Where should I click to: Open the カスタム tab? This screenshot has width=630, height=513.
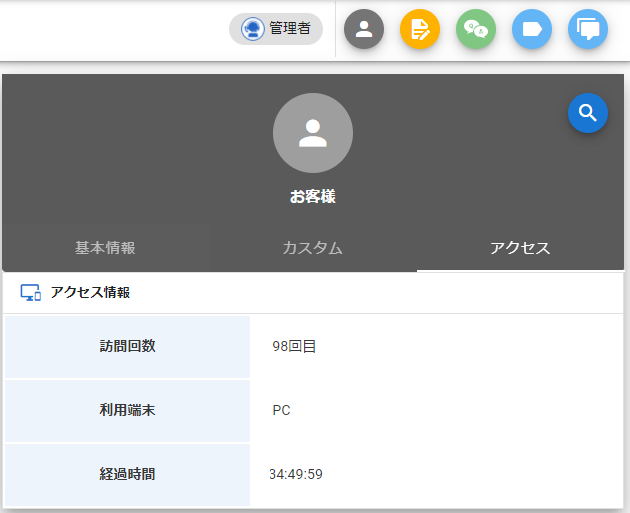pos(312,248)
